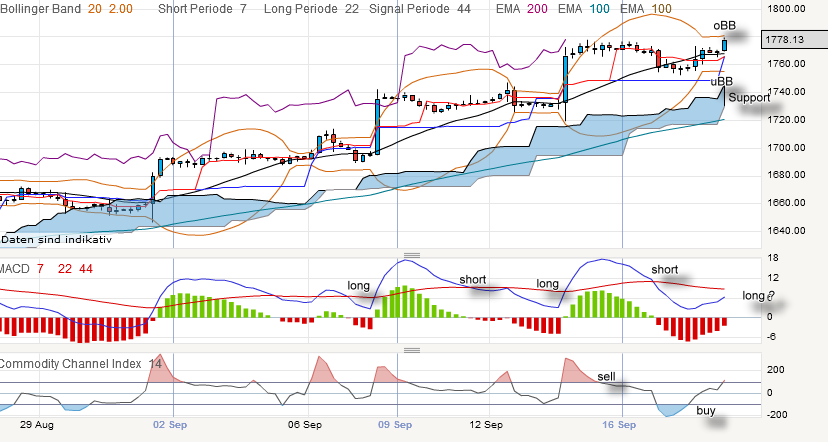The height and width of the screenshot is (442, 828).
Task: Click price axis value 1640.00
Action: pos(786,231)
